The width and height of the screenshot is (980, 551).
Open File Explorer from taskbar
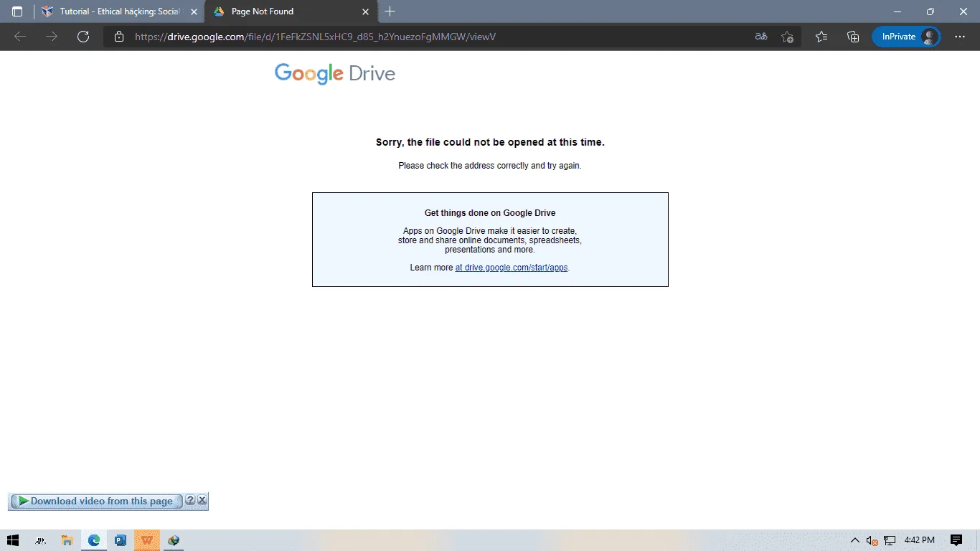click(x=67, y=540)
